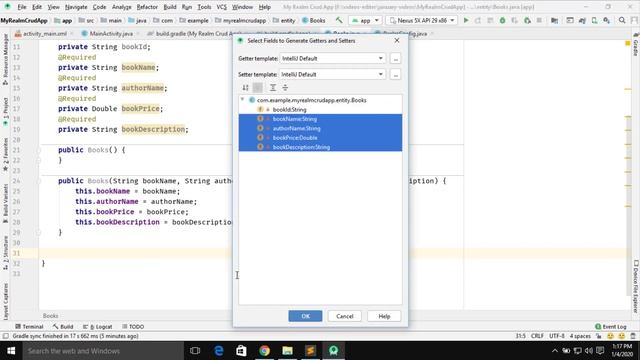The height and width of the screenshot is (360, 640).
Task: Click the Collapse All icon in dialog
Action: click(x=285, y=87)
